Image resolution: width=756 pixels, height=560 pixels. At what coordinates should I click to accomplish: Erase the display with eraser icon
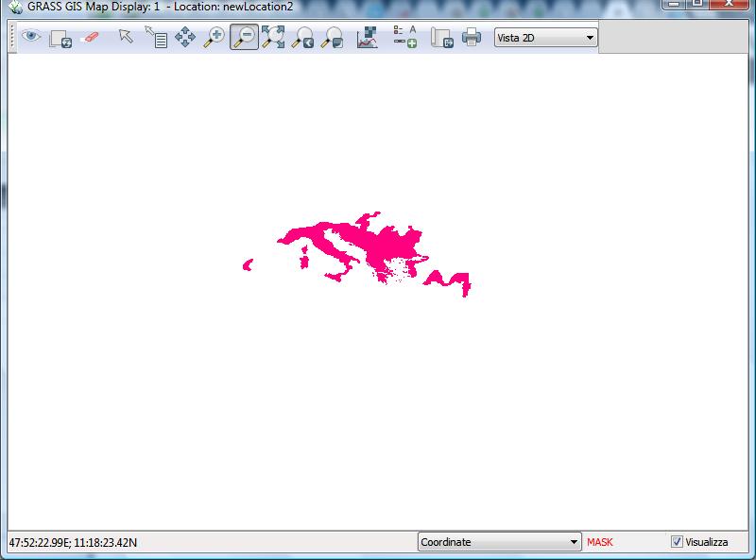click(x=90, y=37)
